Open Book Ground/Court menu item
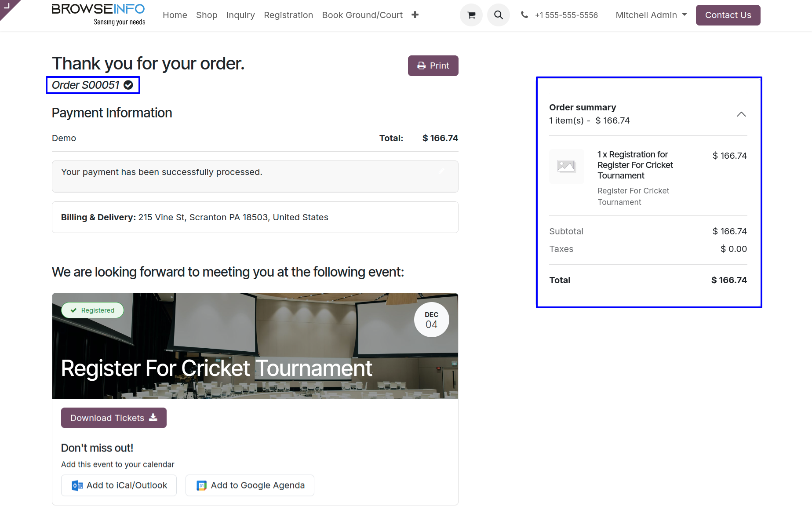The image size is (812, 532). pyautogui.click(x=362, y=15)
